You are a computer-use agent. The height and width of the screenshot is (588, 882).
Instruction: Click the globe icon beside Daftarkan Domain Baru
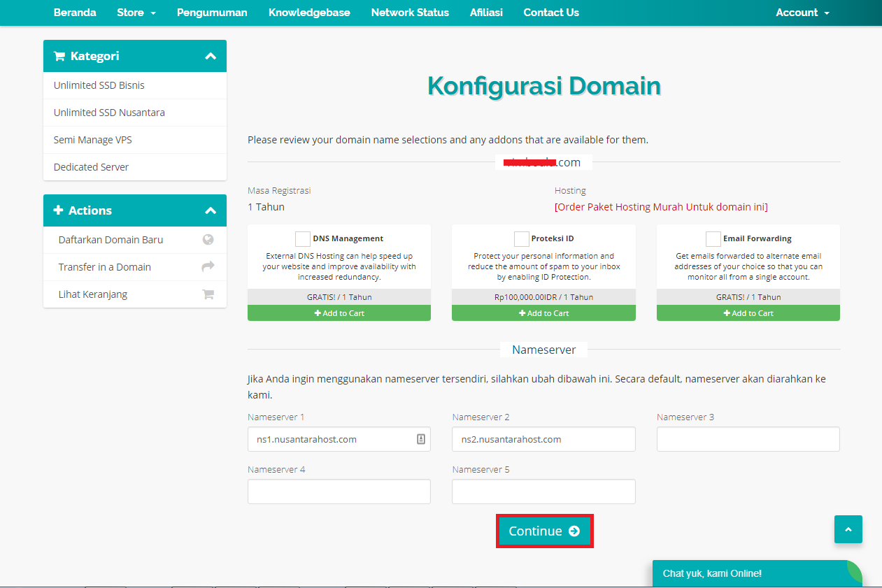208,240
